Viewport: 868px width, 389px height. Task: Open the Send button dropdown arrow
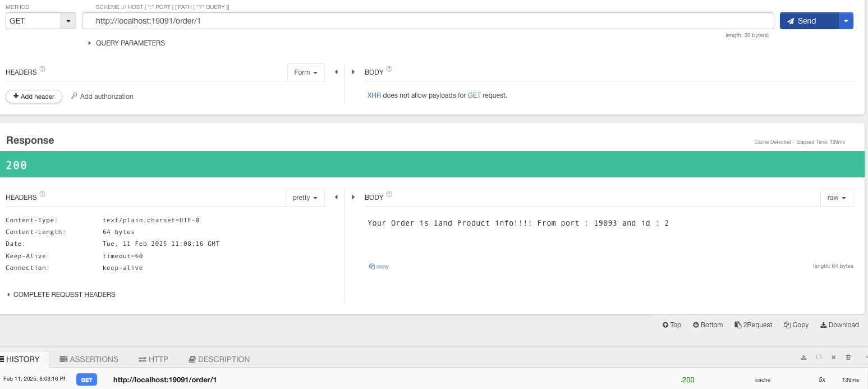pos(846,21)
